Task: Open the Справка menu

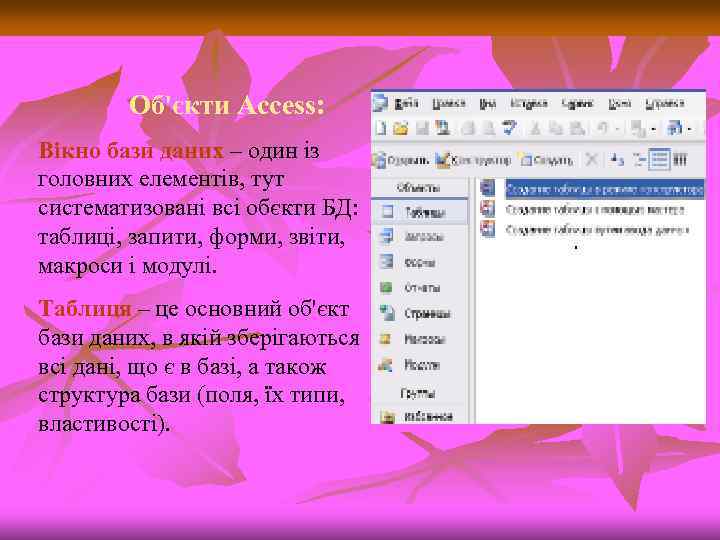Action: [x=664, y=104]
